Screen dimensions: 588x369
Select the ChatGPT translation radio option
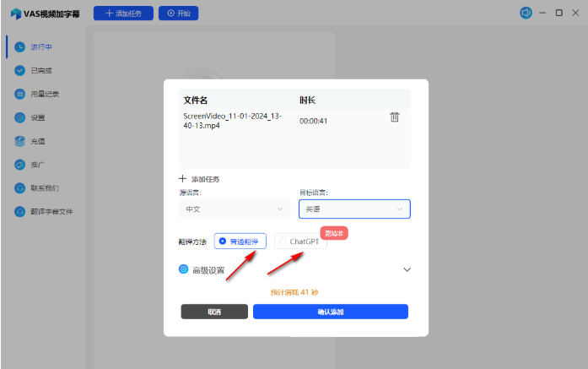tap(300, 241)
